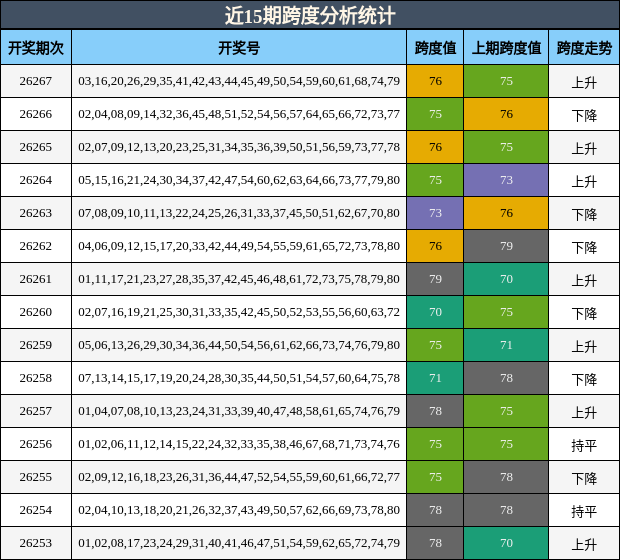Click gray span value 79 for period 26261
The height and width of the screenshot is (560, 620).
tap(435, 279)
